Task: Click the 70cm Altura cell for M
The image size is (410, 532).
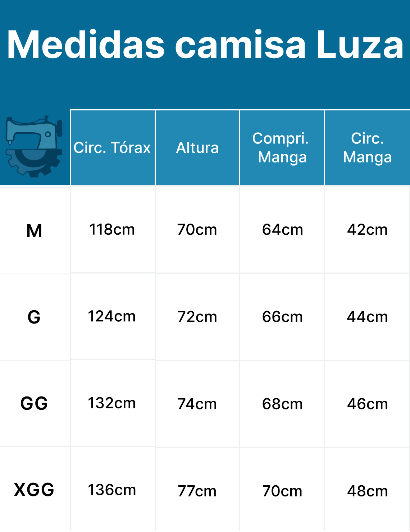Action: pyautogui.click(x=197, y=230)
